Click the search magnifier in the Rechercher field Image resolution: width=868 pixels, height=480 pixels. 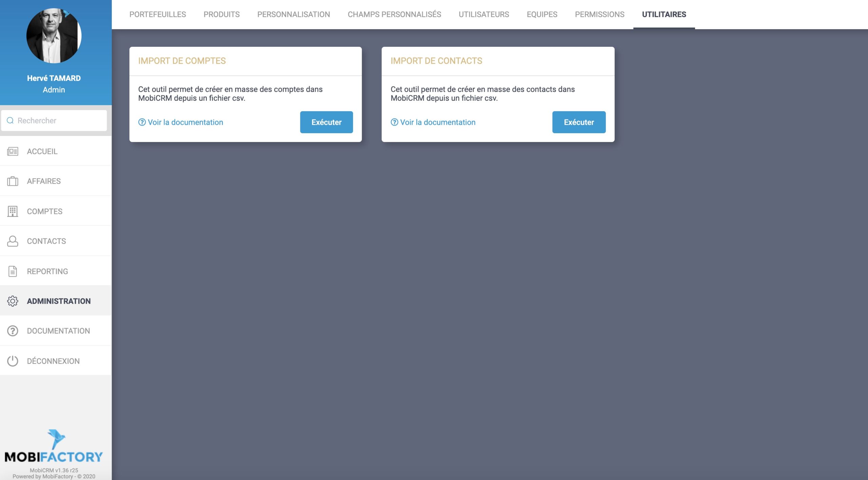tap(10, 120)
